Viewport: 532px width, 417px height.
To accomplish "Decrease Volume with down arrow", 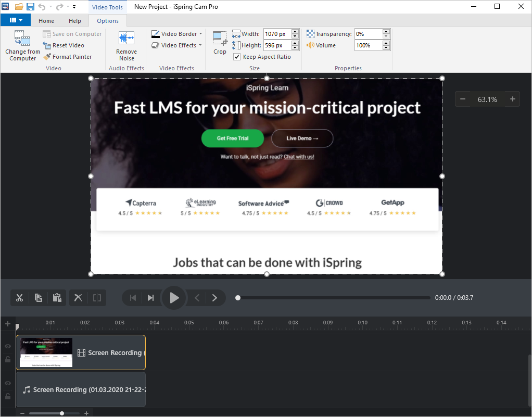I will [386, 47].
